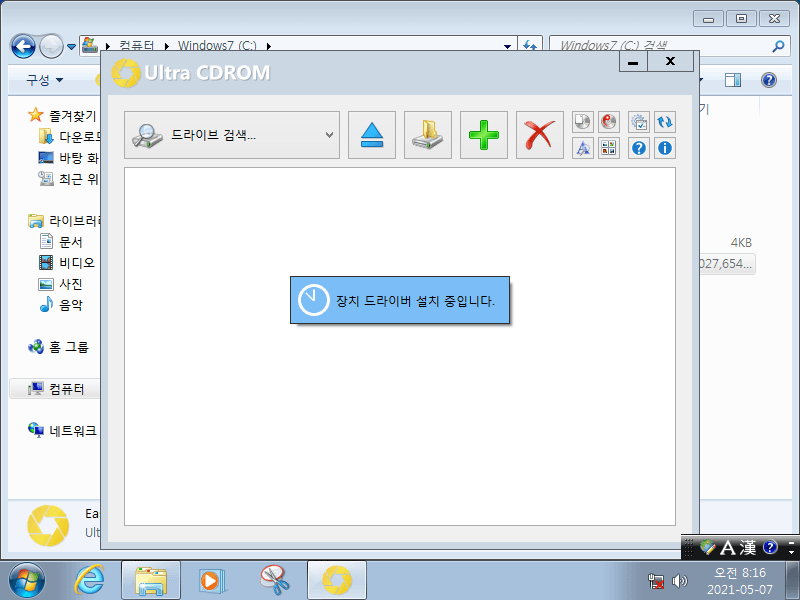Open the address bar history dropdown arrow

(x=507, y=46)
